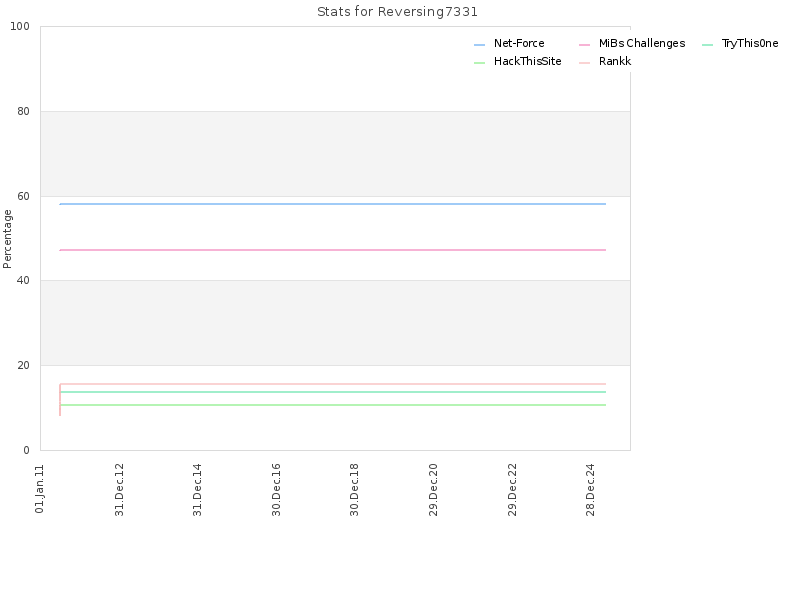Click the chart title Stats for Reversing7331

(397, 12)
